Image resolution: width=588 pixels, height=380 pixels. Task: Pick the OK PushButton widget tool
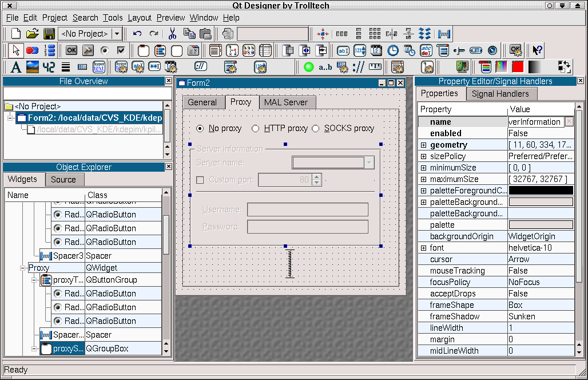71,50
